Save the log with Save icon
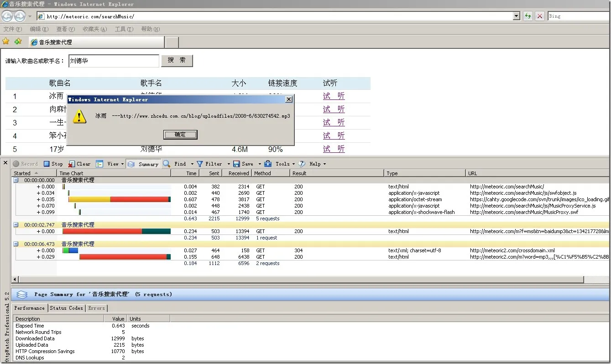This screenshot has height=364, width=611. tap(236, 164)
